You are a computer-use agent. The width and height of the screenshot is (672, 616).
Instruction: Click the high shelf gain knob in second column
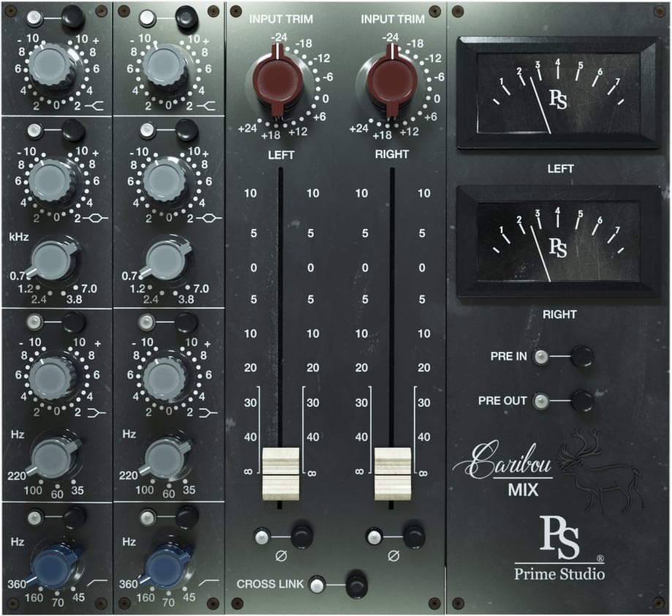(x=167, y=66)
